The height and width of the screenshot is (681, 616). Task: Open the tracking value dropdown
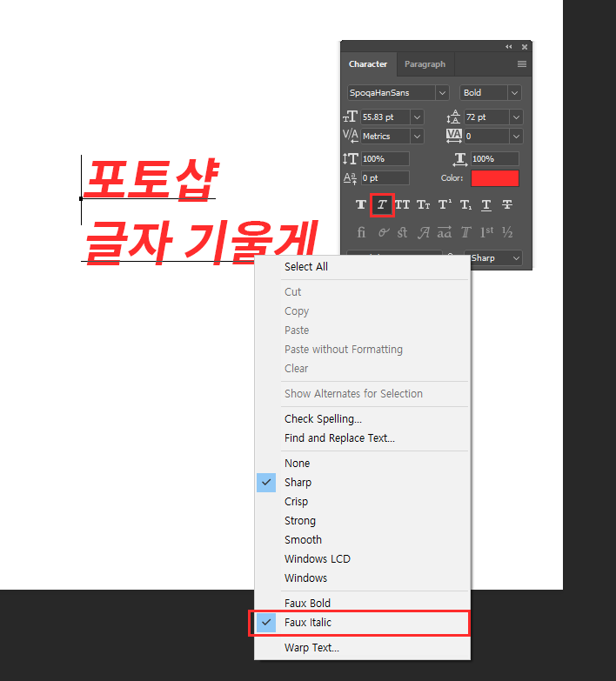(516, 137)
